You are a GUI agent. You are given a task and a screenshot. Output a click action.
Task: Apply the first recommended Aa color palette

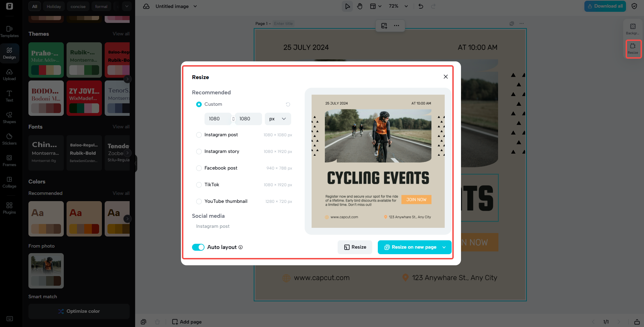(x=46, y=219)
